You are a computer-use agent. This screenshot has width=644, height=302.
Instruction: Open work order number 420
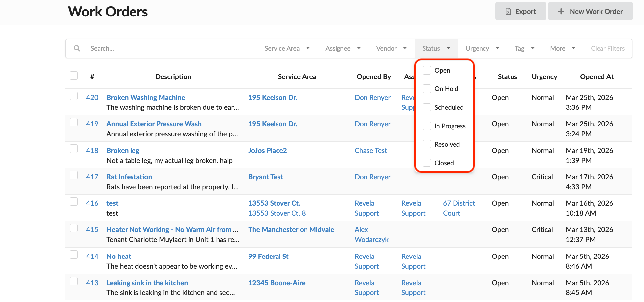click(92, 98)
